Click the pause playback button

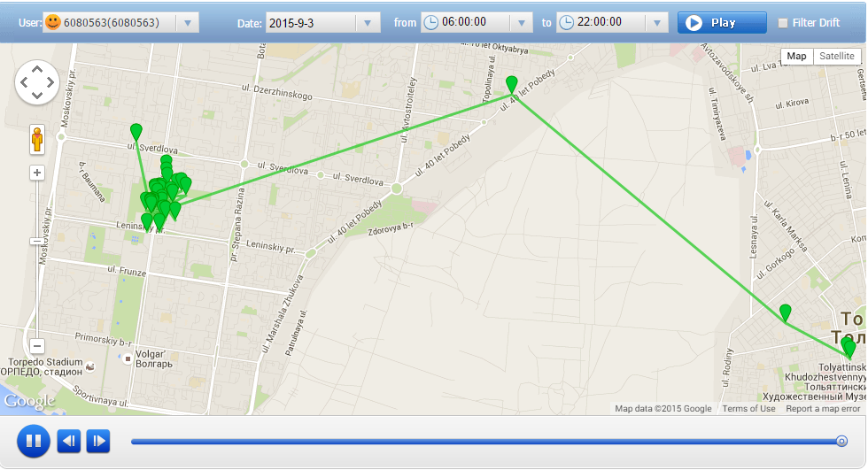[x=34, y=442]
